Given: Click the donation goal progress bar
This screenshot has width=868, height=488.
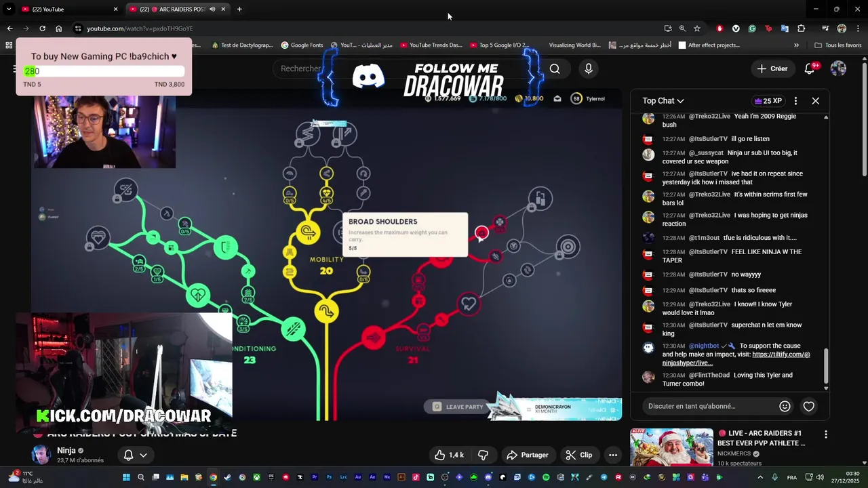Looking at the screenshot, I should [104, 71].
